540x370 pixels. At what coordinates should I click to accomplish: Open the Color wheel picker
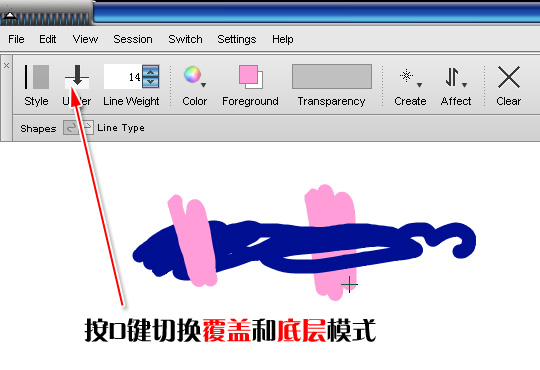point(192,74)
